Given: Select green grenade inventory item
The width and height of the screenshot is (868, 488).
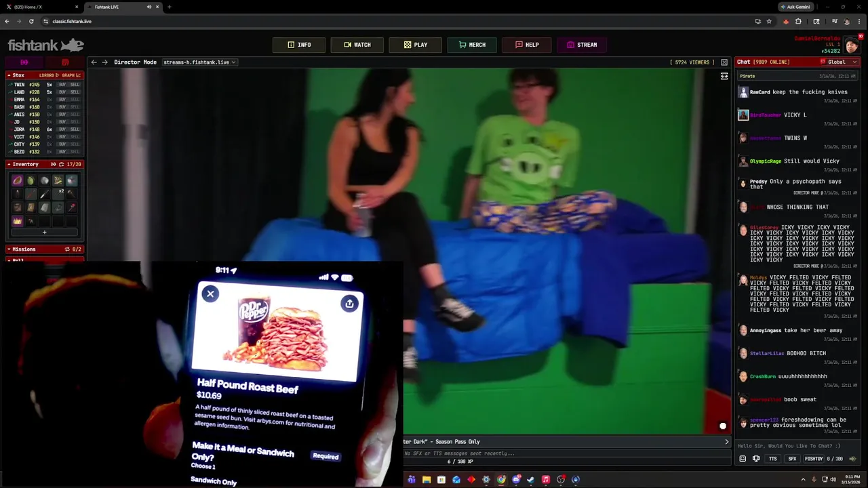Looking at the screenshot, I should pos(31,180).
